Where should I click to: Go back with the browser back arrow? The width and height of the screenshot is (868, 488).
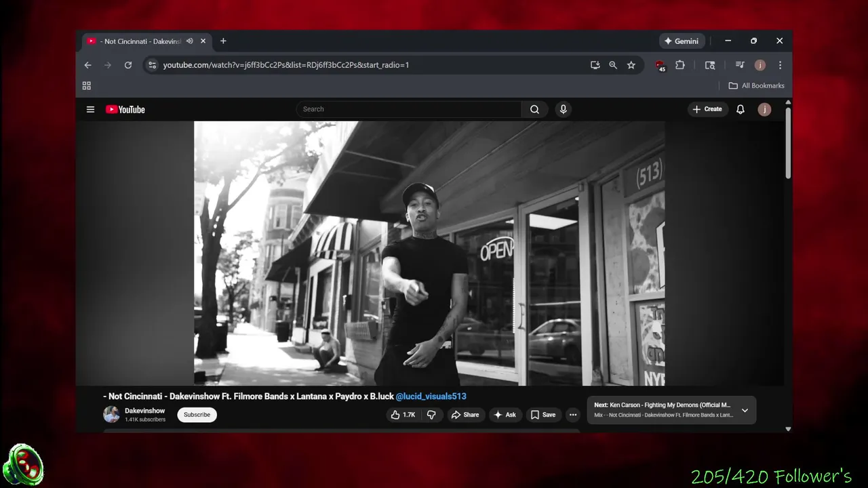(87, 65)
